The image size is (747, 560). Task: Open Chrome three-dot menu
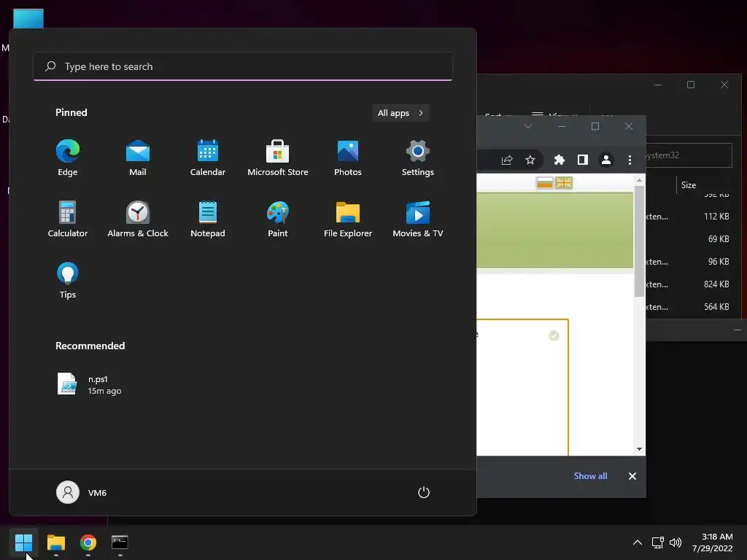pos(630,160)
